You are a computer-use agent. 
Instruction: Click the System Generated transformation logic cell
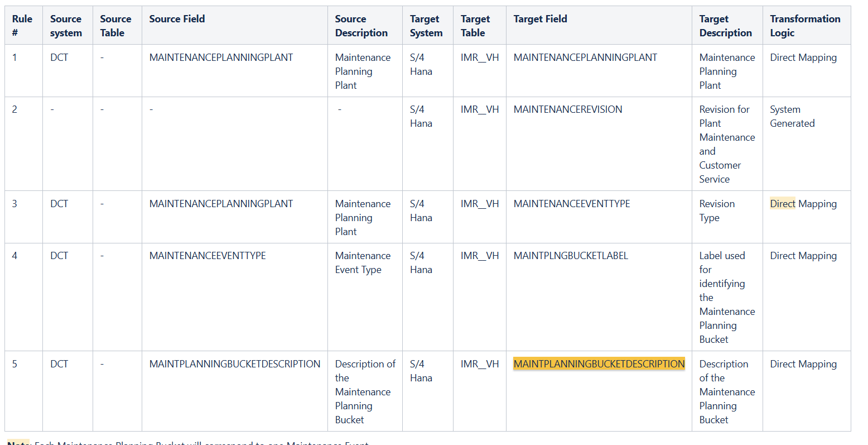tap(792, 116)
